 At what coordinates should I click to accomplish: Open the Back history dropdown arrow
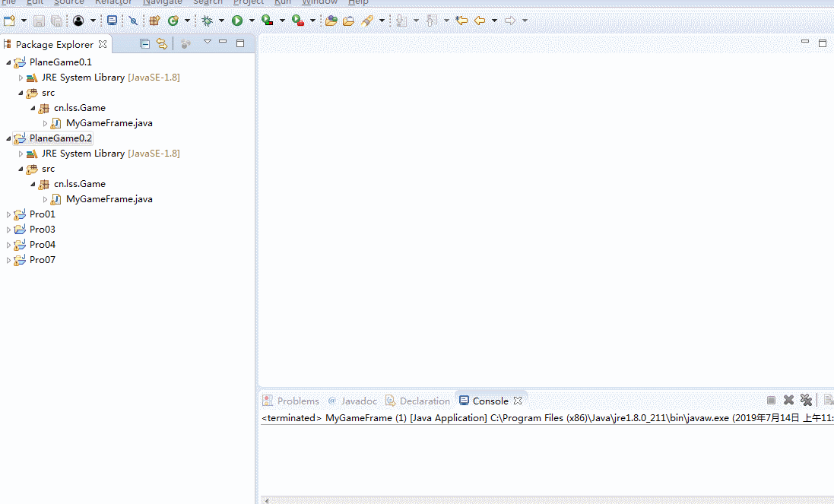494,21
